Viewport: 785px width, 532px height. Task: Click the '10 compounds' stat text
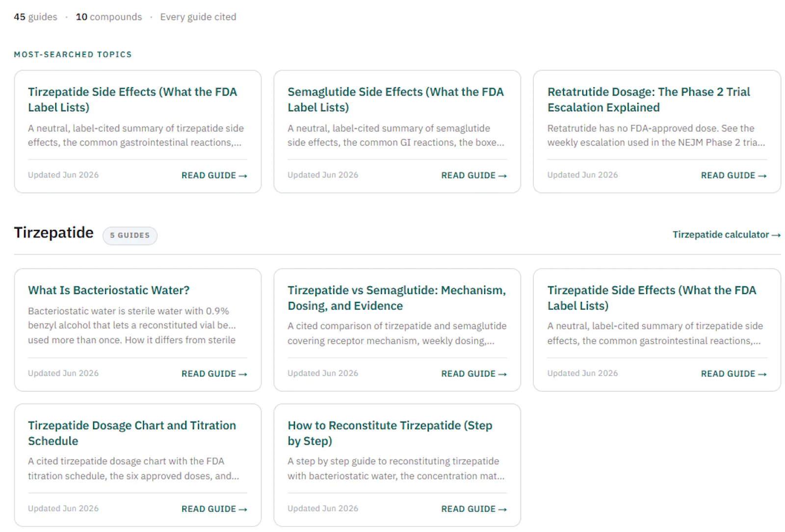pos(109,17)
